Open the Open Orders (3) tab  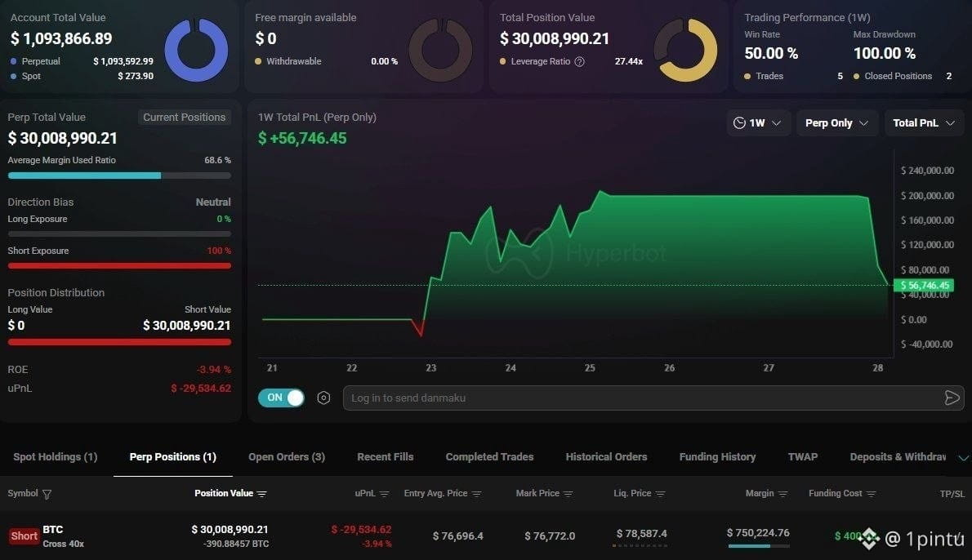[x=287, y=456]
